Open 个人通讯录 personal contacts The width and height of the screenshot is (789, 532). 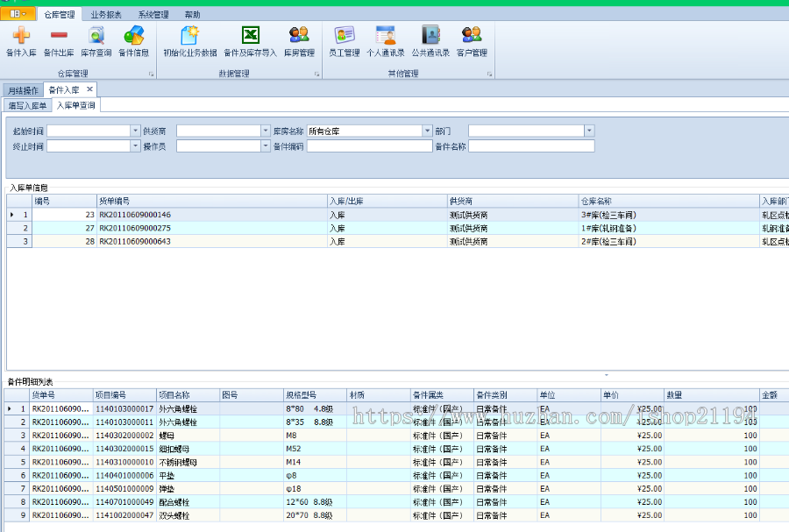coord(387,42)
